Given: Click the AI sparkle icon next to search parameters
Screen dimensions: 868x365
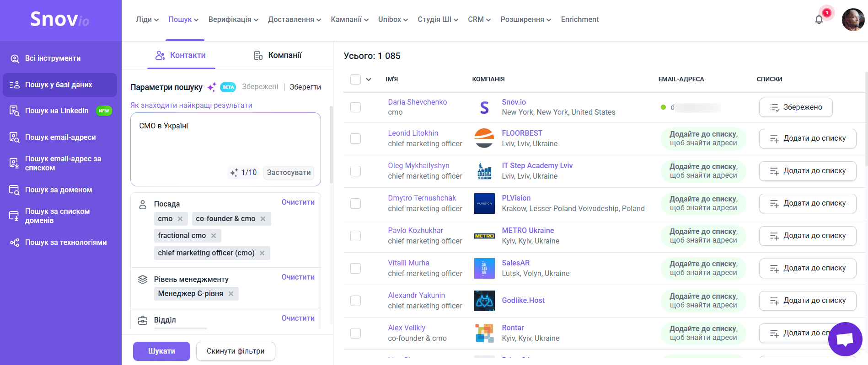Looking at the screenshot, I should (212, 87).
